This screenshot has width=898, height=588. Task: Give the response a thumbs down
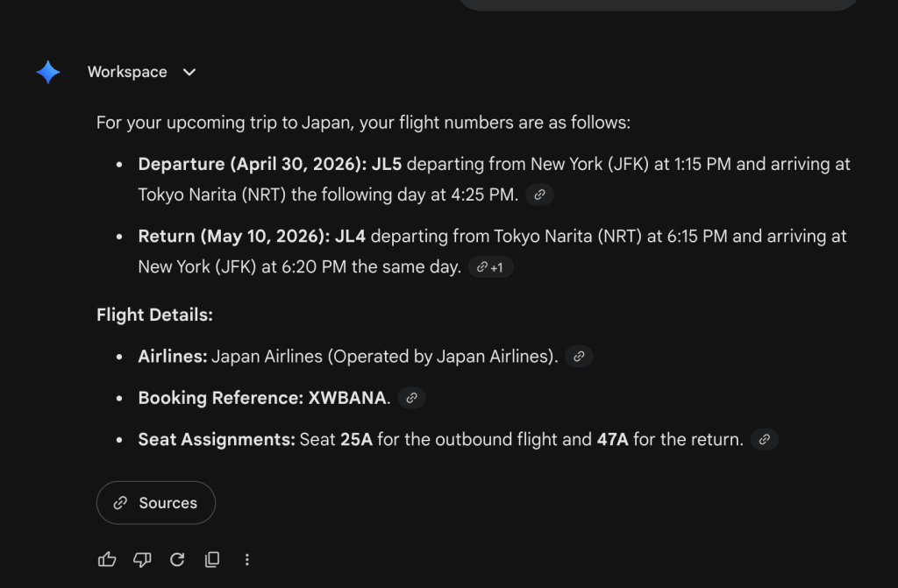(142, 559)
